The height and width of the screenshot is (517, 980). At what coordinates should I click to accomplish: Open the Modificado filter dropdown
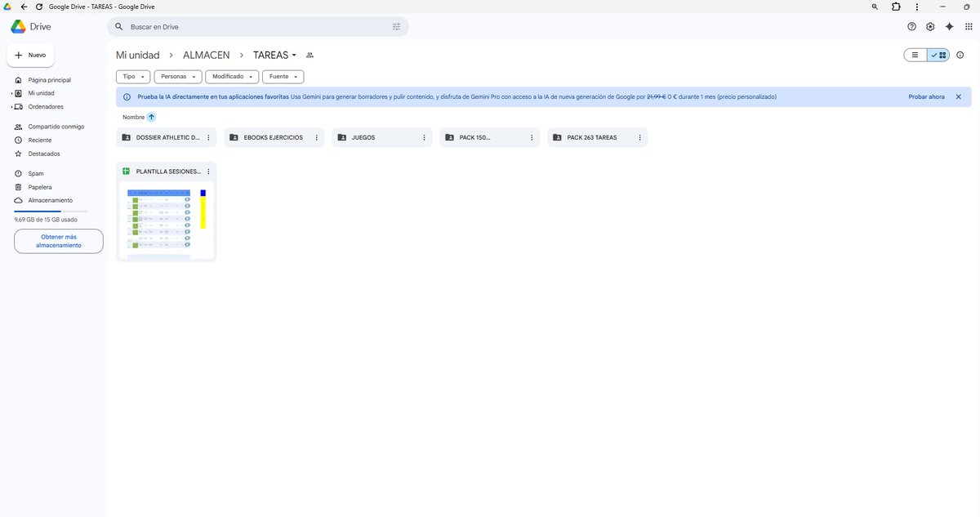click(232, 77)
